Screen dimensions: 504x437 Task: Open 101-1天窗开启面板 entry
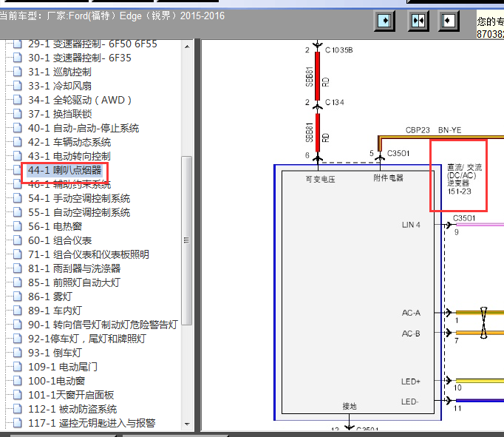71,395
